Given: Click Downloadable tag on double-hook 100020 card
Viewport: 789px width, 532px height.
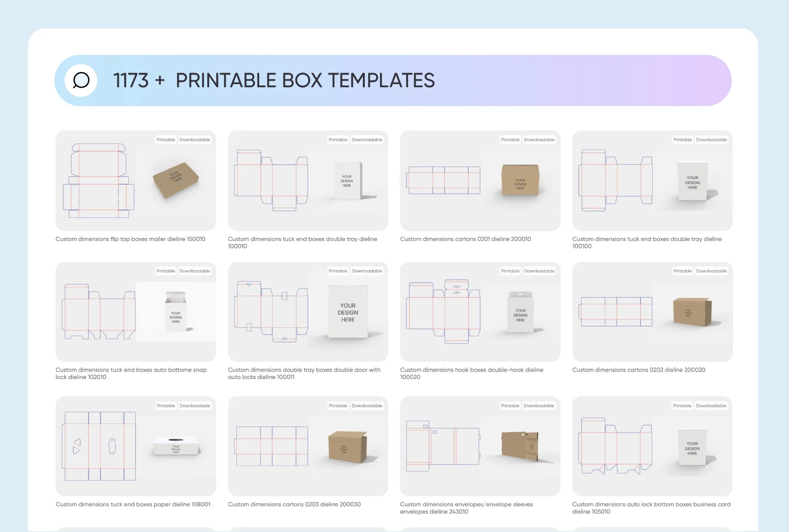Looking at the screenshot, I should pyautogui.click(x=539, y=271).
